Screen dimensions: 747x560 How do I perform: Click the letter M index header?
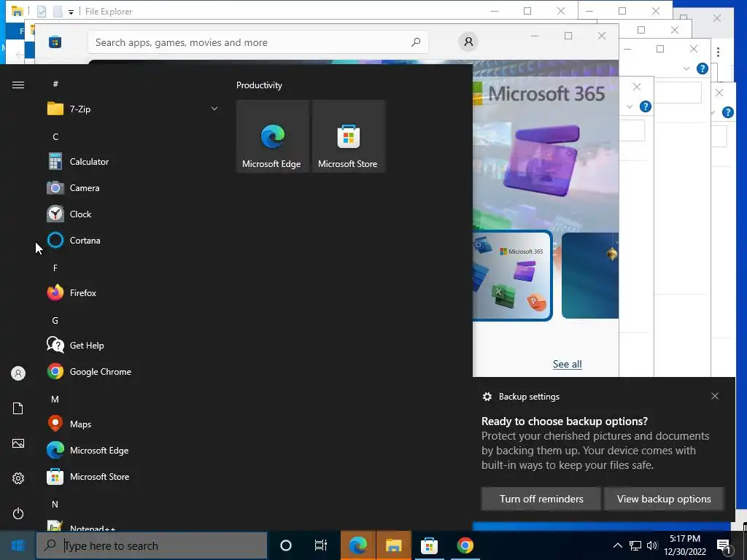[55, 399]
